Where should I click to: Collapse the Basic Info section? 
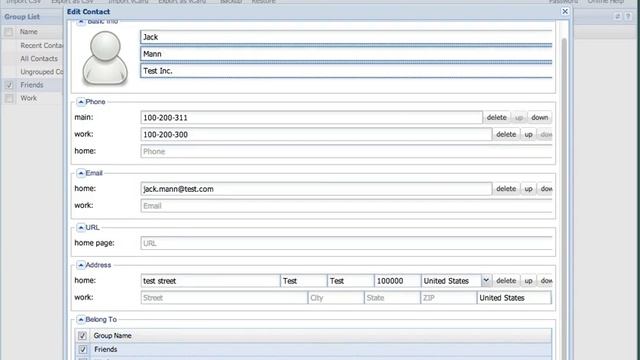81,22
